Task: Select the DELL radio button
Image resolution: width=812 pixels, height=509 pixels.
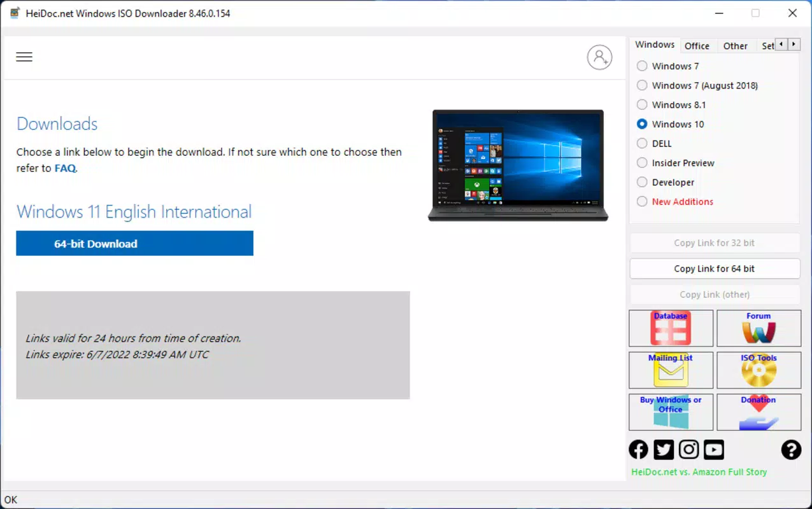Action: pyautogui.click(x=642, y=144)
